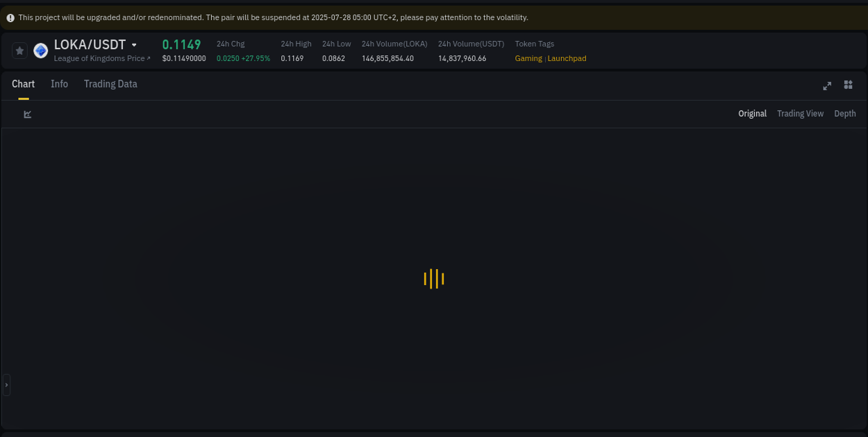Expand the left side panel chevron
The image size is (868, 437).
6,385
